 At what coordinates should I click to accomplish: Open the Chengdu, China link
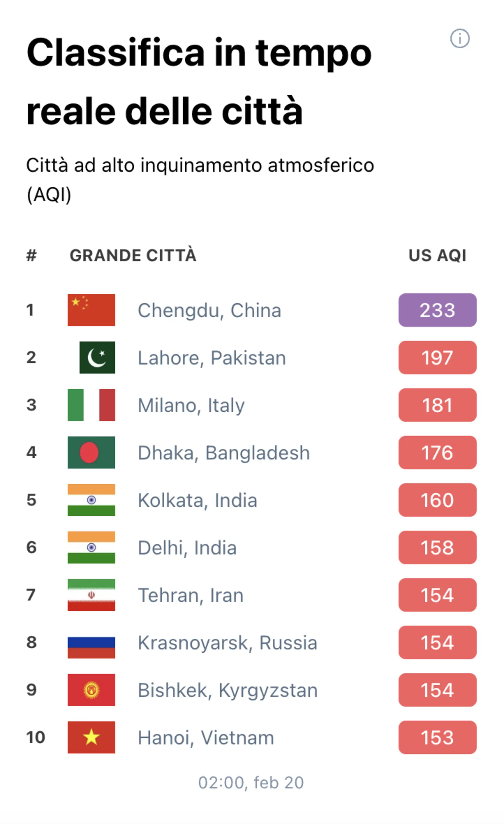point(209,310)
